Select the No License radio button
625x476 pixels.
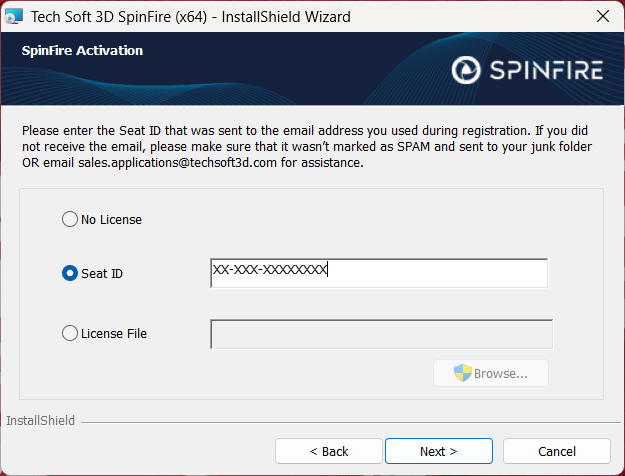coord(70,219)
